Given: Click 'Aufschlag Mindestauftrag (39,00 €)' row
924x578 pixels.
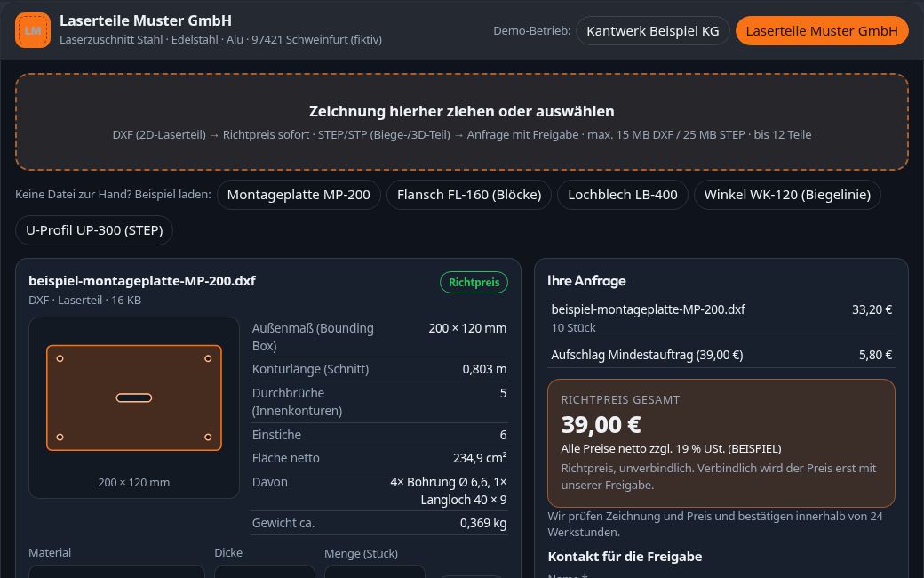Looking at the screenshot, I should [721, 355].
